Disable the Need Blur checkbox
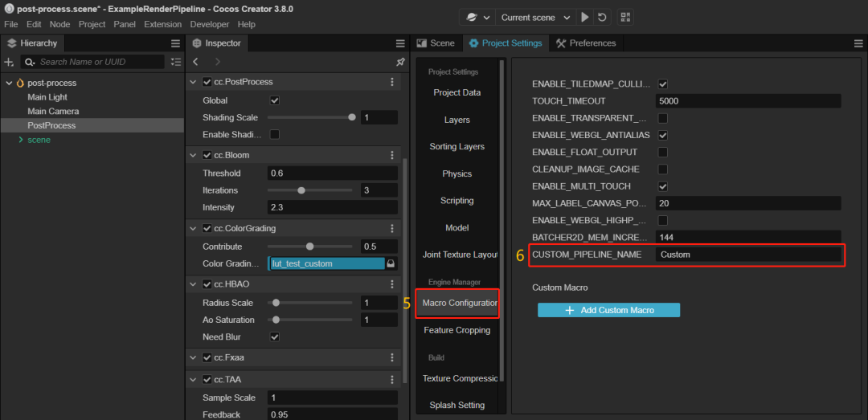The image size is (868, 420). (274, 336)
